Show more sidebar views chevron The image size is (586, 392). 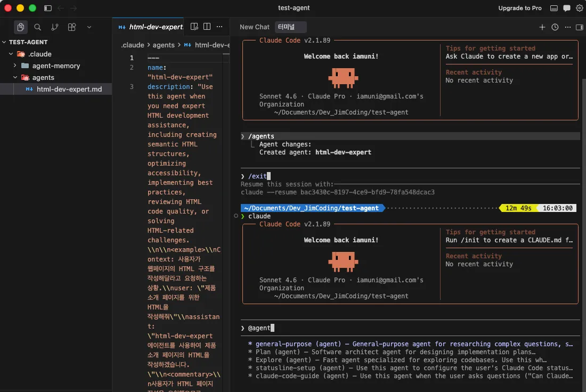point(89,27)
